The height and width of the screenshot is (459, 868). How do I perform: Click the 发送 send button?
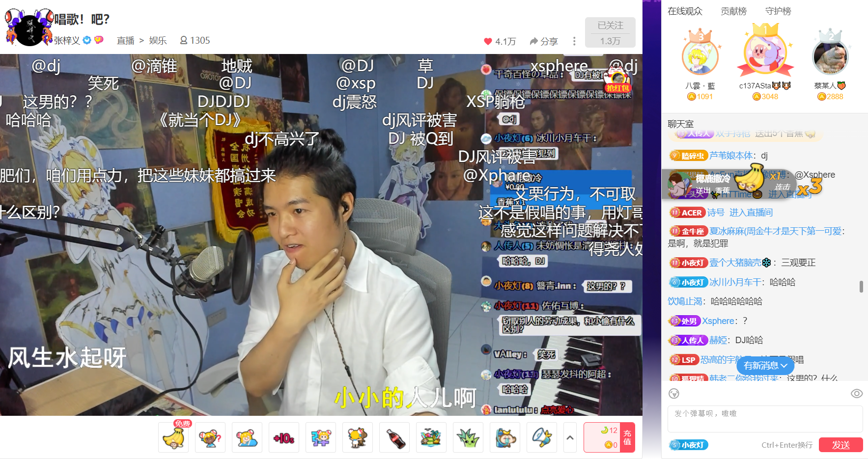840,445
